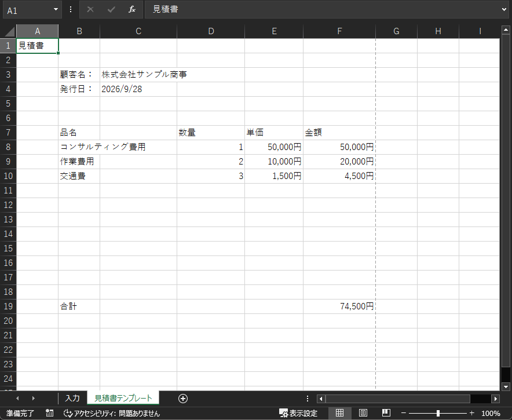Click horizontal scrollbar left arrow

pyautogui.click(x=321, y=399)
